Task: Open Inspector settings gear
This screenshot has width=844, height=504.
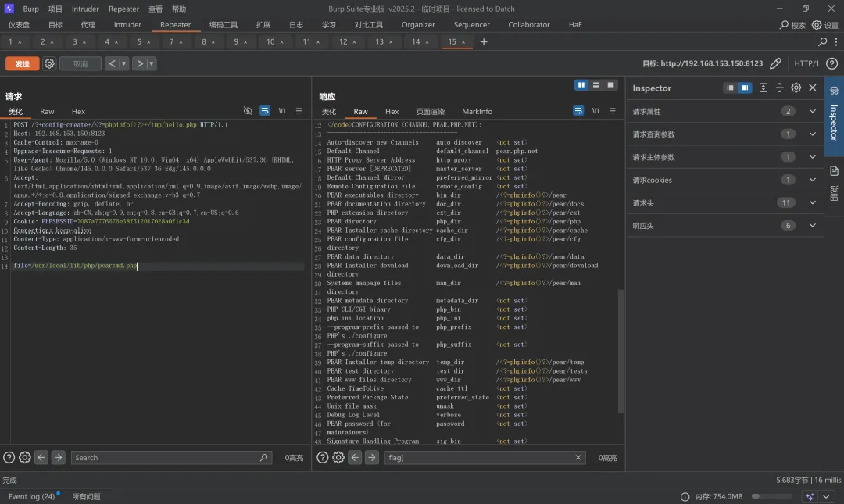Action: [x=796, y=88]
